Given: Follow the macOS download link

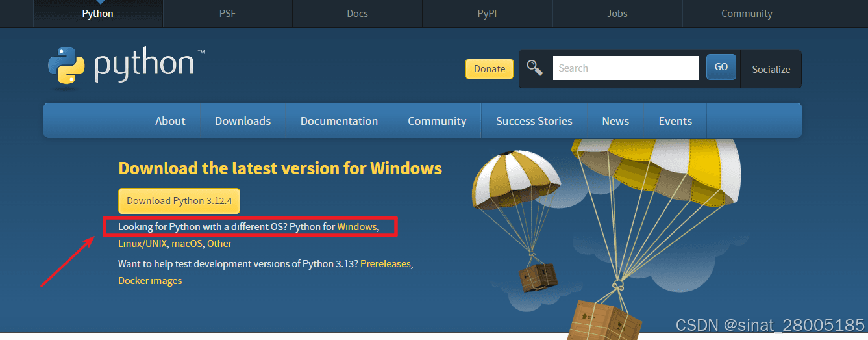Looking at the screenshot, I should pyautogui.click(x=187, y=244).
